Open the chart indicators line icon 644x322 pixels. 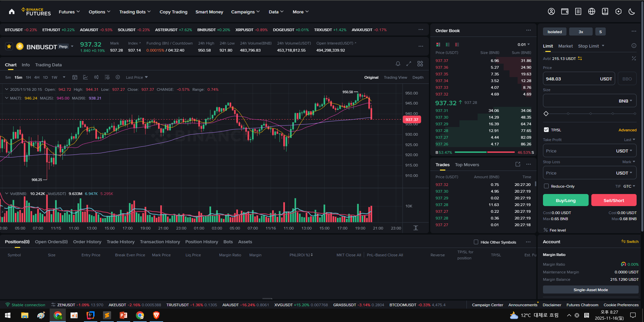pos(86,77)
